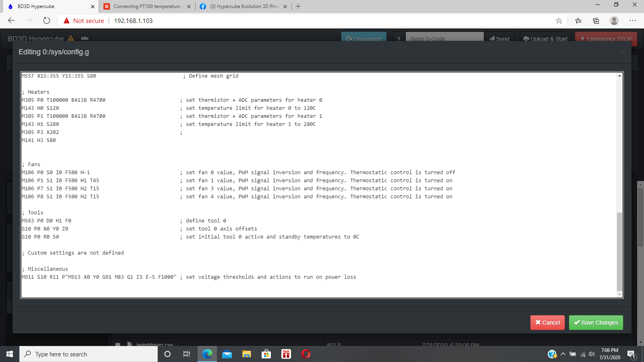Open the Mail app on taskbar
This screenshot has height=362, width=644.
227,354
